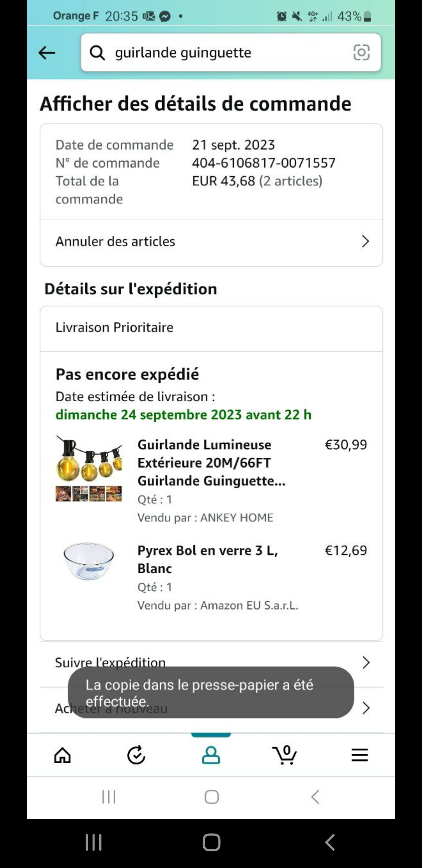Image resolution: width=422 pixels, height=868 pixels.
Task: Open the shopping cart icon
Action: pyautogui.click(x=285, y=755)
